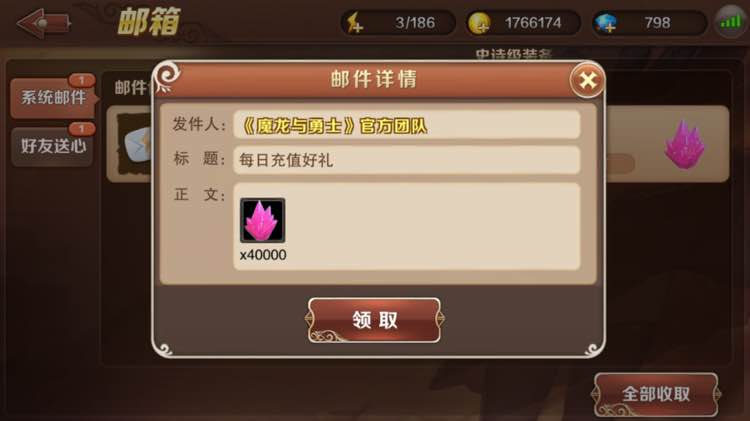
Task: Check the green signal strength indicator
Action: 731,22
